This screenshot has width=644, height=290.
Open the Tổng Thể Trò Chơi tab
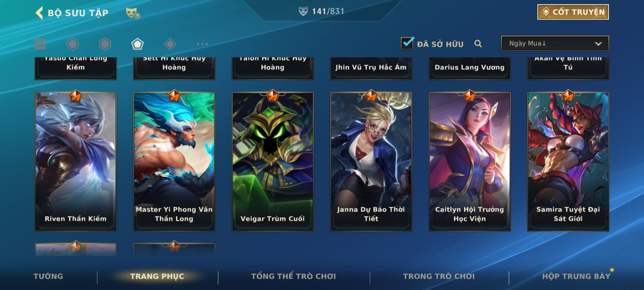[x=294, y=276]
